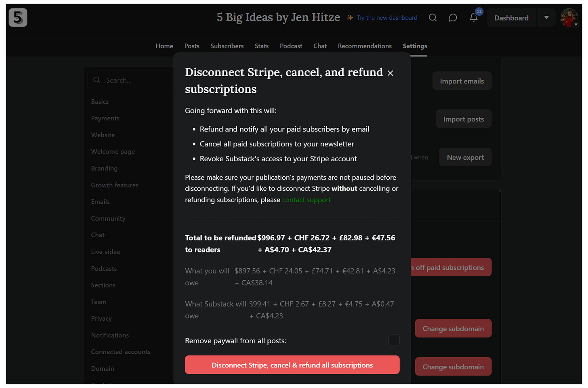
Task: Click the turn off paid subscriptions button
Action: click(x=451, y=267)
